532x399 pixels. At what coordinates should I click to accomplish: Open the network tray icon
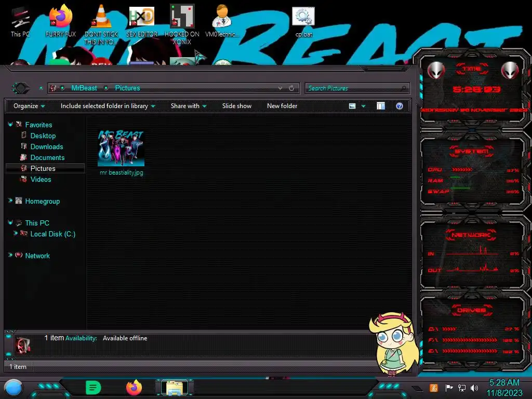[x=462, y=388]
